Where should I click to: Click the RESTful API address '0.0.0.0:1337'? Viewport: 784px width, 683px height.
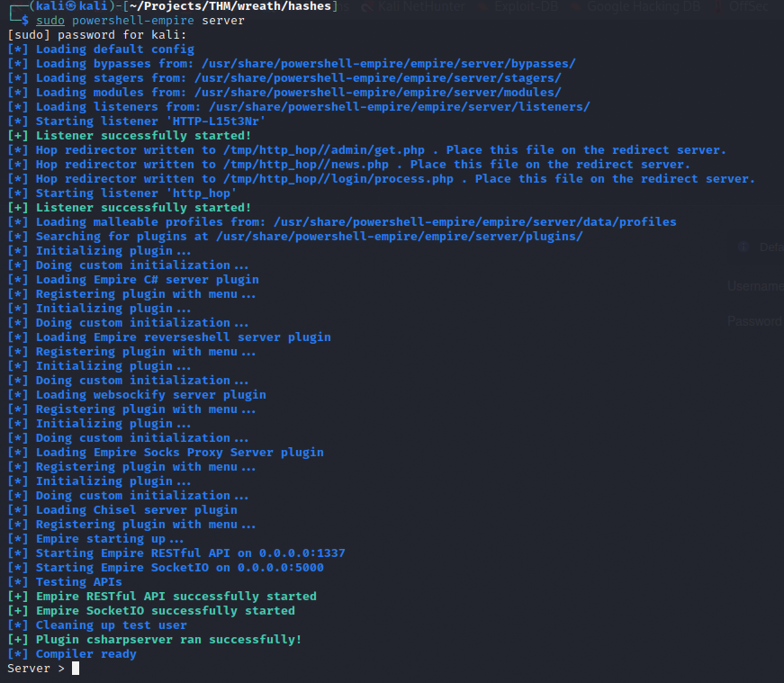[302, 553]
